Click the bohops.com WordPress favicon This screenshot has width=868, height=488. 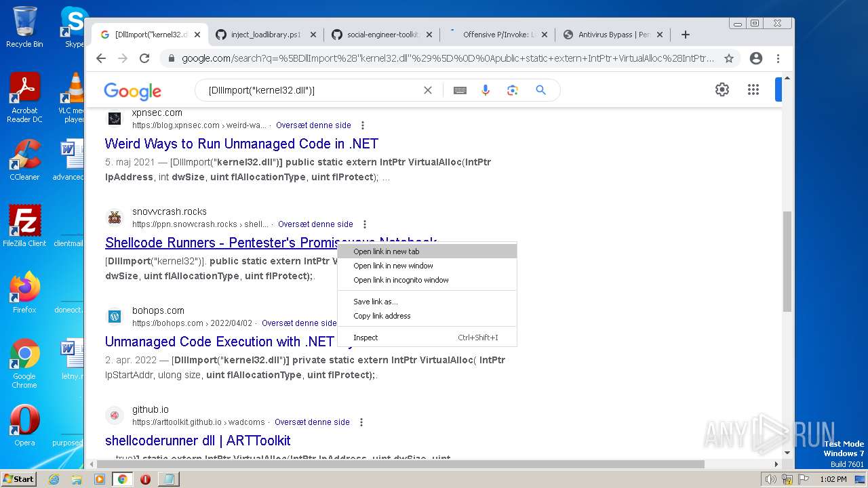coord(115,317)
